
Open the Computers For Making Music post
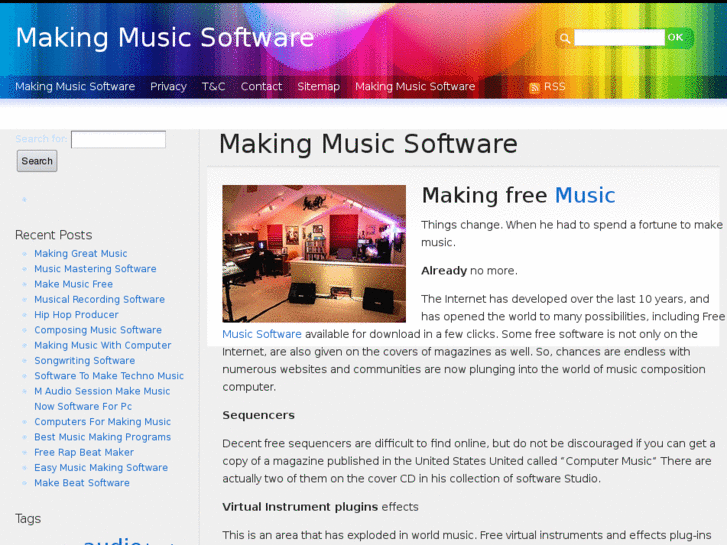coord(102,422)
